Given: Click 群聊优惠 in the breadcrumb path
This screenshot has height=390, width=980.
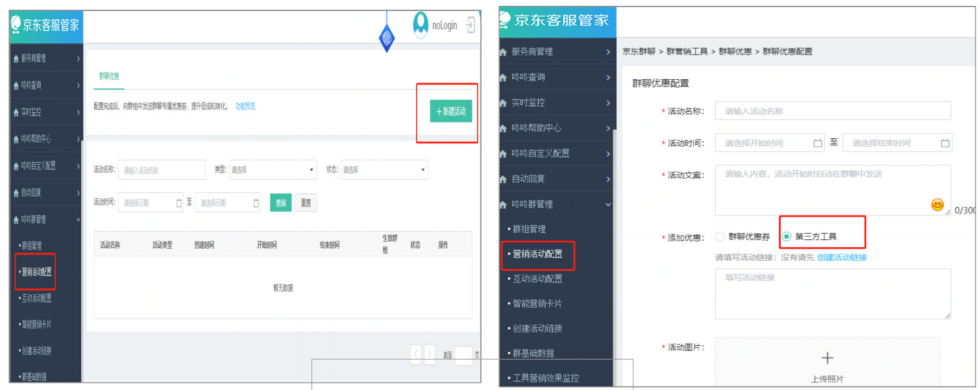Looking at the screenshot, I should [735, 51].
